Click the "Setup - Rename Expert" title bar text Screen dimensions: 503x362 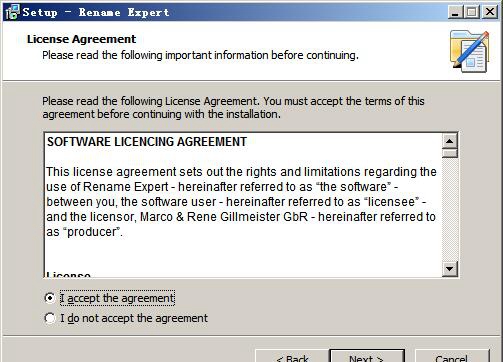click(x=96, y=12)
